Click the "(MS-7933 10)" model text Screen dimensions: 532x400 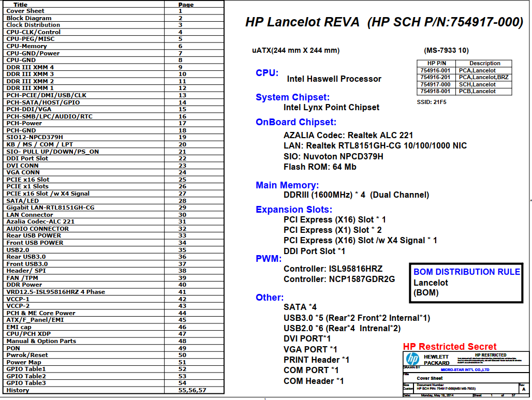click(446, 51)
